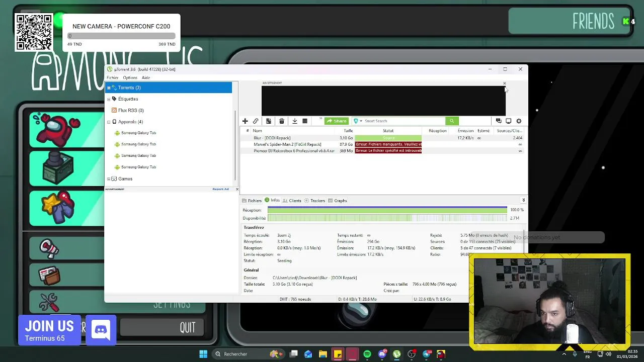644x362 pixels.
Task: Open File Explorer from the taskbar
Action: click(323, 354)
